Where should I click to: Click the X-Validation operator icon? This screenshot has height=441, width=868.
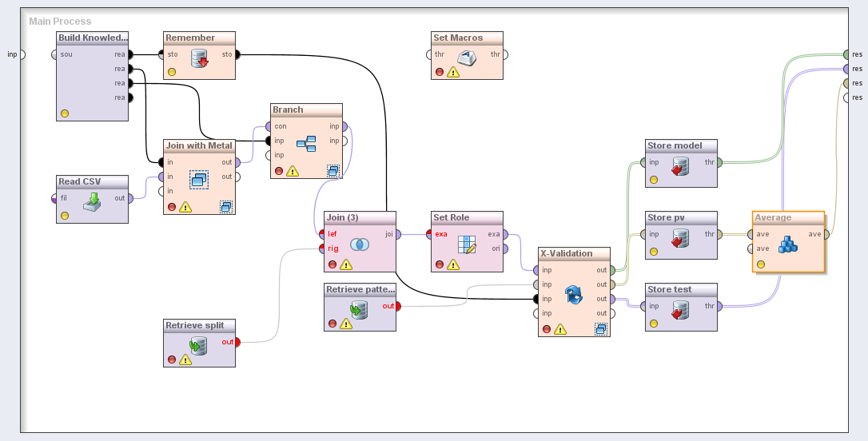coord(573,295)
